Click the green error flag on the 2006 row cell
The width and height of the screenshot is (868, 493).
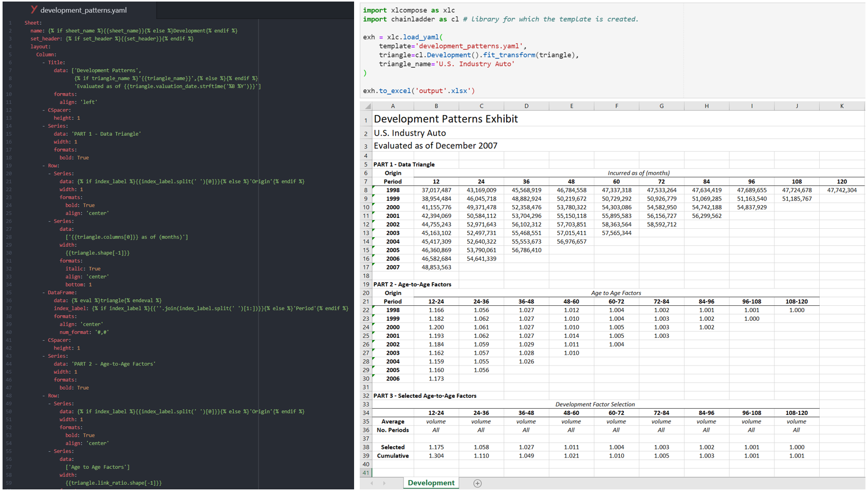click(375, 257)
